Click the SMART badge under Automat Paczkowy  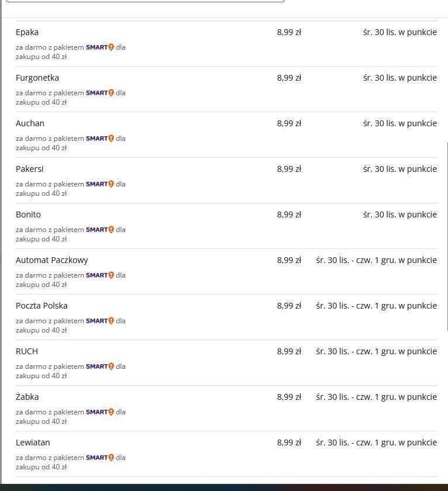[x=99, y=275]
